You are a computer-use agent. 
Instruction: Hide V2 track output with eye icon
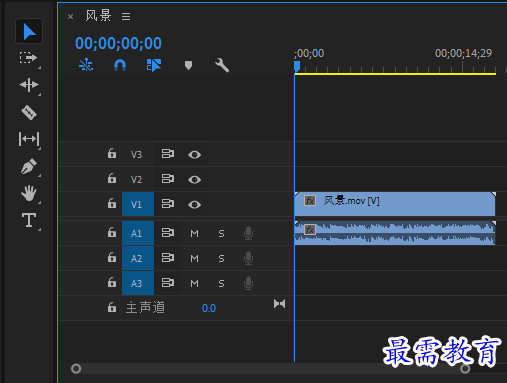194,180
